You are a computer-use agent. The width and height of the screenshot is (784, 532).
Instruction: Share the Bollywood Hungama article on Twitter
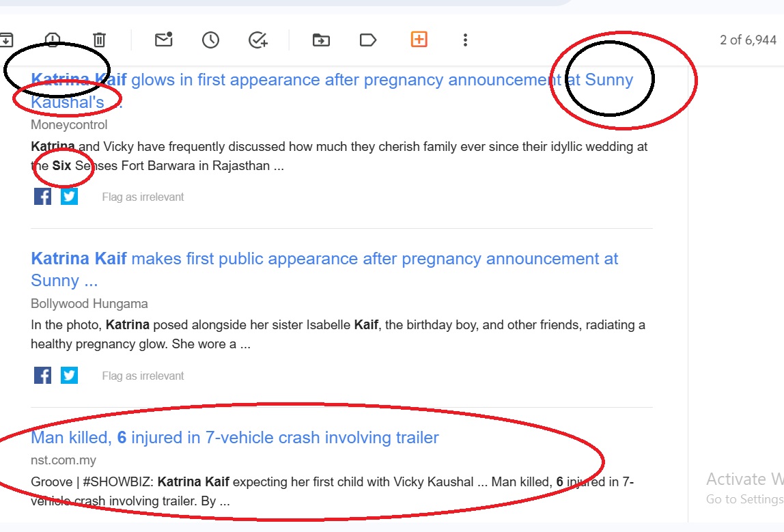(x=69, y=376)
